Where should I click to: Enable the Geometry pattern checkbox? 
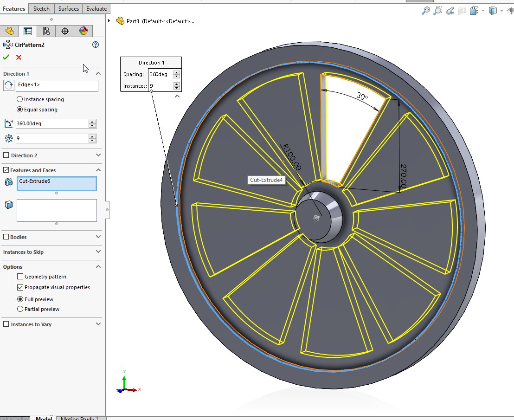coord(20,277)
